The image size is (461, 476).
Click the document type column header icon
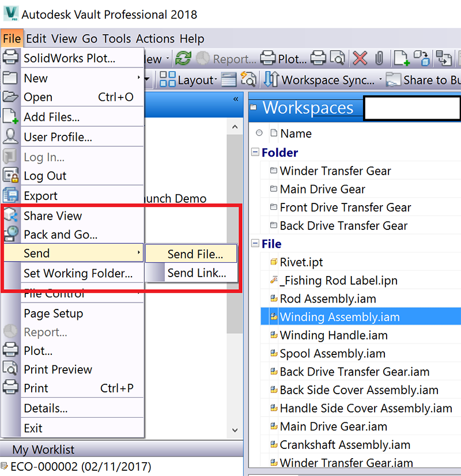click(274, 133)
